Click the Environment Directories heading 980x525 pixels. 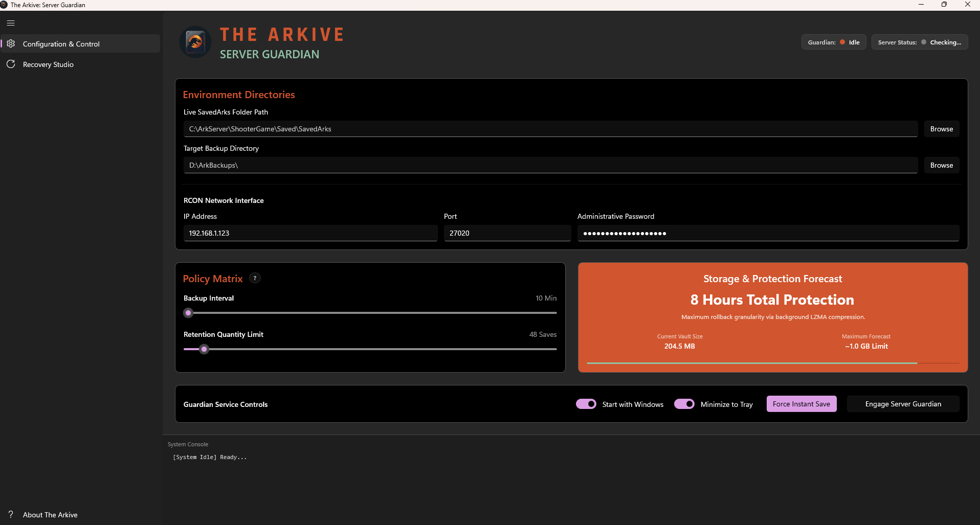pos(239,95)
